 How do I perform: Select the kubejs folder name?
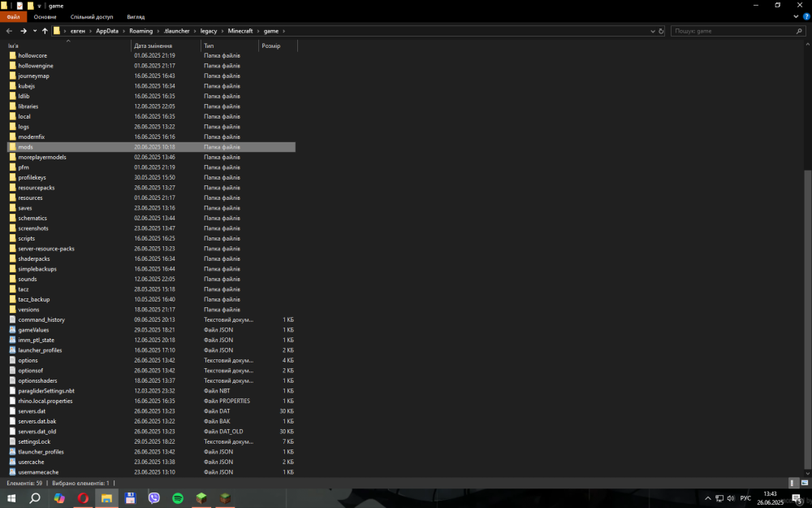[x=27, y=86]
